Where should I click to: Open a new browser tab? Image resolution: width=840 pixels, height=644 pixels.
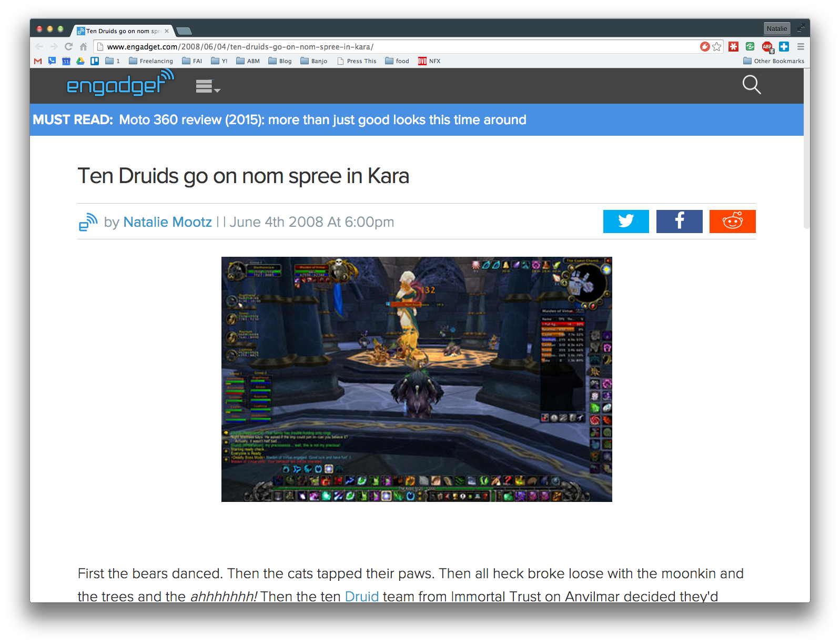[184, 31]
